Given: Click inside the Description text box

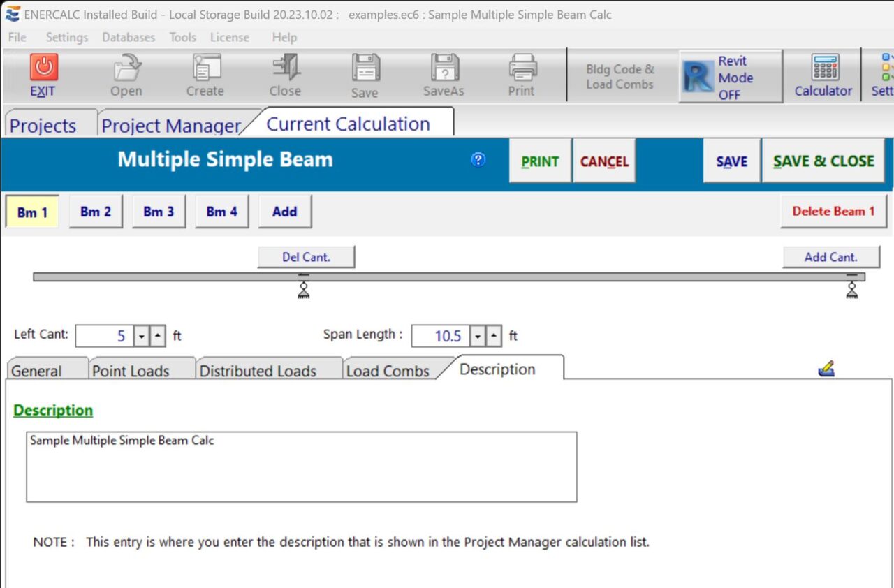Looking at the screenshot, I should coord(301,466).
